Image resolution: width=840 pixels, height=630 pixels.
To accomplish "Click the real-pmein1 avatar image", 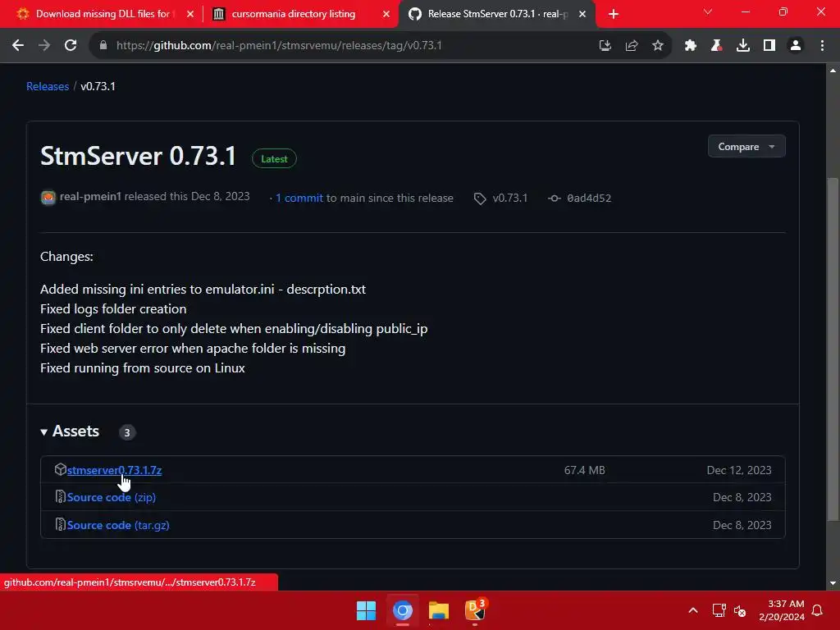I will 48,198.
